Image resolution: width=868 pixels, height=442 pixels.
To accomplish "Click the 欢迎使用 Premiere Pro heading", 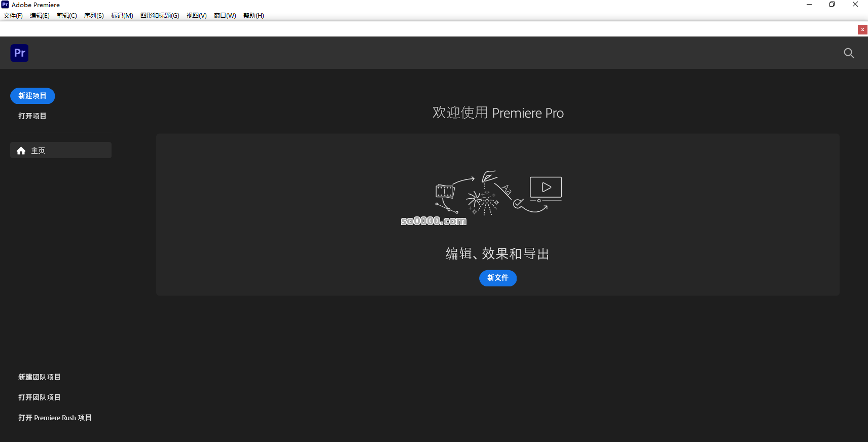I will 498,113.
